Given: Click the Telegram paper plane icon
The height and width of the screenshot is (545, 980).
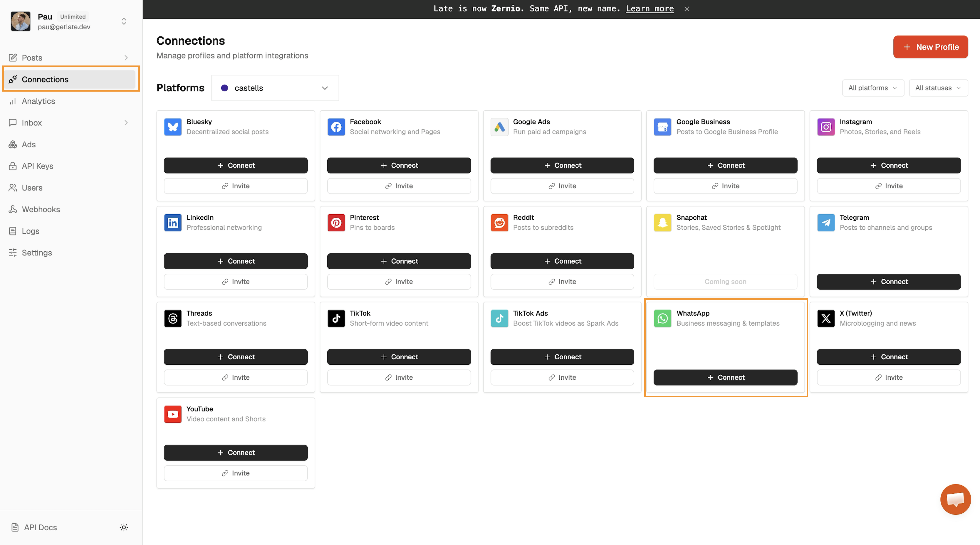Looking at the screenshot, I should tap(825, 223).
